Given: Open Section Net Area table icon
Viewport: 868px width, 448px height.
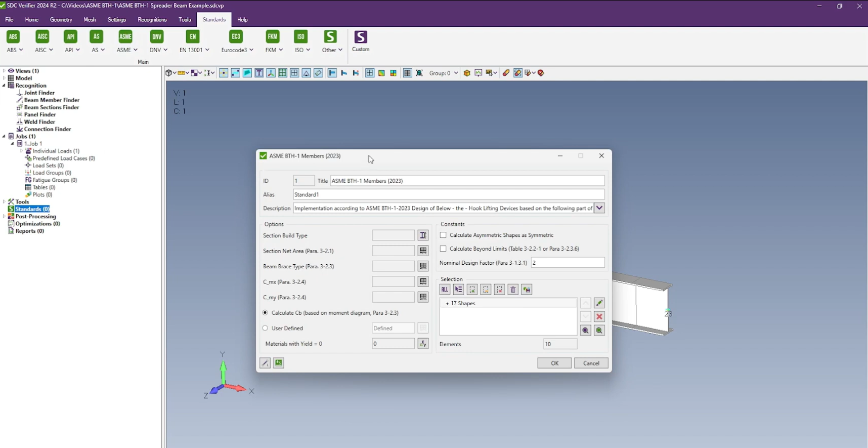Looking at the screenshot, I should pos(423,251).
